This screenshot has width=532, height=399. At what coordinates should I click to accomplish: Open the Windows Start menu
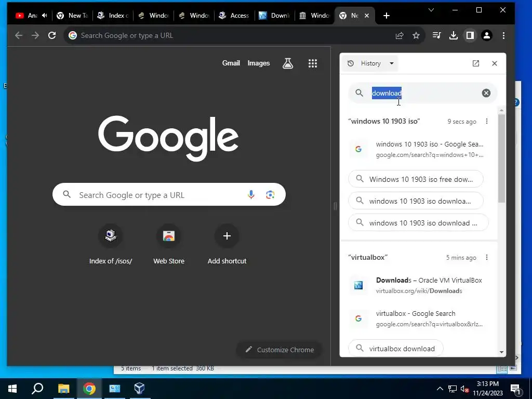click(x=12, y=389)
